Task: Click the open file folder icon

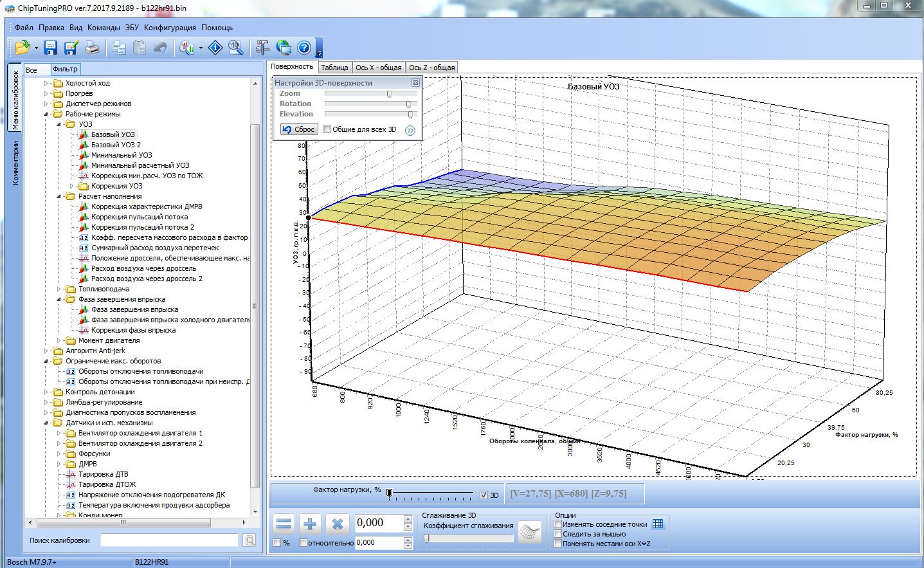Action: 22,48
